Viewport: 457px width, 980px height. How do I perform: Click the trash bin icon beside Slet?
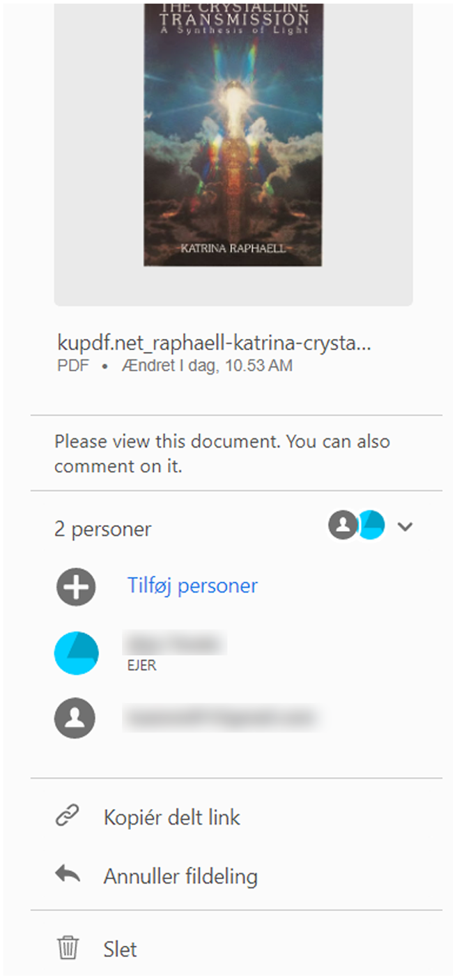[x=67, y=949]
